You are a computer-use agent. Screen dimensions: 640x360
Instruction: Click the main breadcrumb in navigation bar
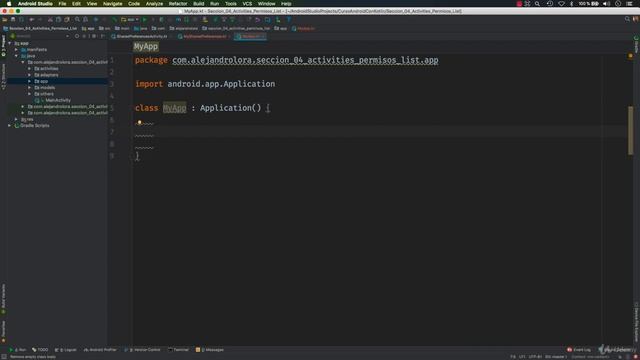coord(122,29)
